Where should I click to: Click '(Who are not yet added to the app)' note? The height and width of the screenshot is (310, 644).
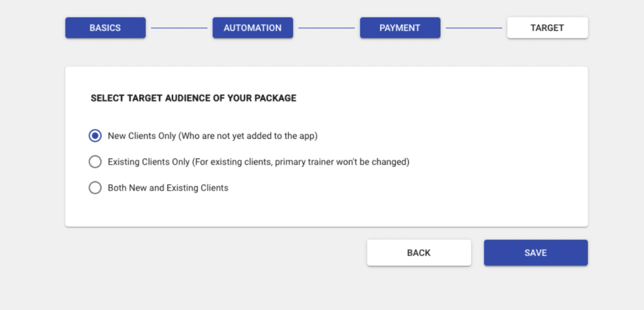coord(248,136)
